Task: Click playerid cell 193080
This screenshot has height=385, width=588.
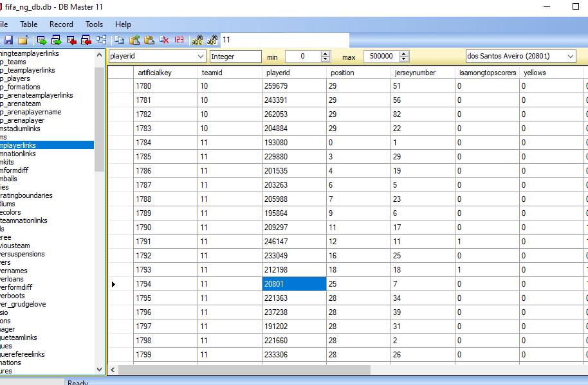Action: [294, 143]
